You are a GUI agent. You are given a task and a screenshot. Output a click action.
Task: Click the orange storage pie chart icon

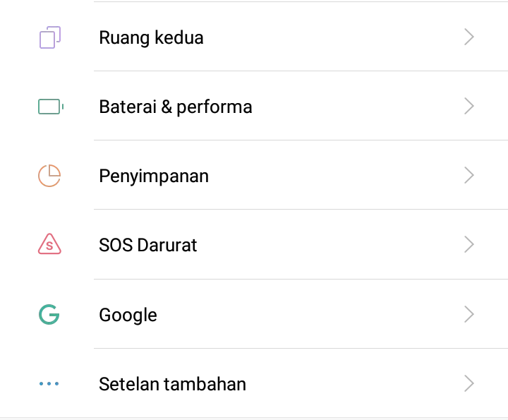click(49, 176)
